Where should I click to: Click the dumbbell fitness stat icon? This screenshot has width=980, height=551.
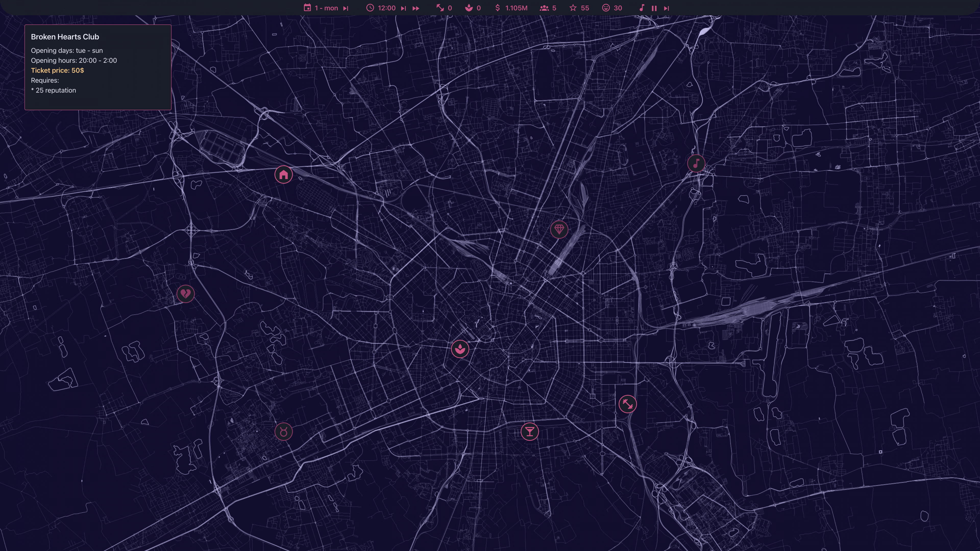pyautogui.click(x=440, y=8)
